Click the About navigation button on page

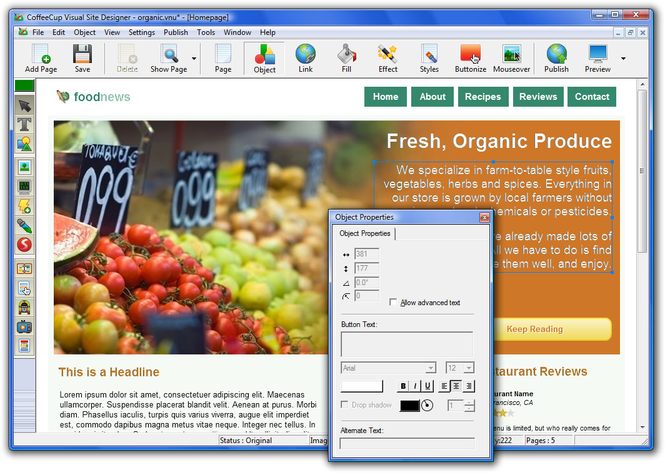432,97
